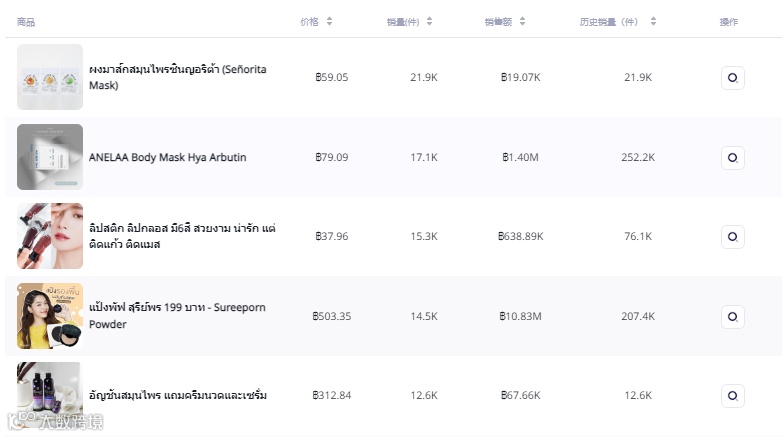Open Señorita Mask product thumbnail
Viewport: 783px width, 437px height.
50,77
